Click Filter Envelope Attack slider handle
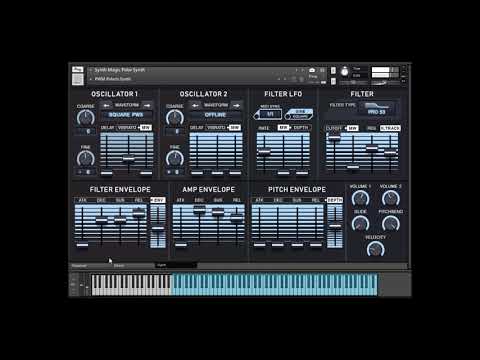Screen dimensions: 480x360 [x=82, y=245]
